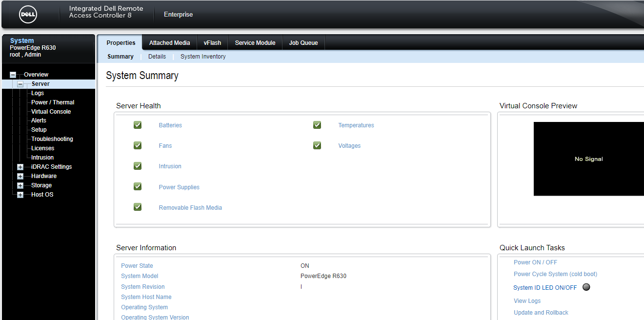Select the Summary sub-tab
Image resolution: width=644 pixels, height=320 pixels.
click(x=121, y=57)
